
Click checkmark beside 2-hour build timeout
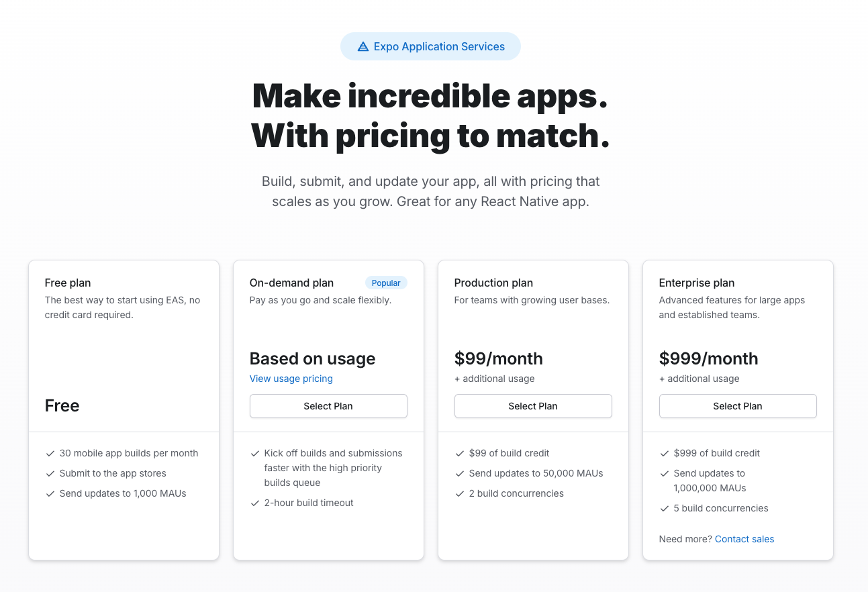[255, 503]
